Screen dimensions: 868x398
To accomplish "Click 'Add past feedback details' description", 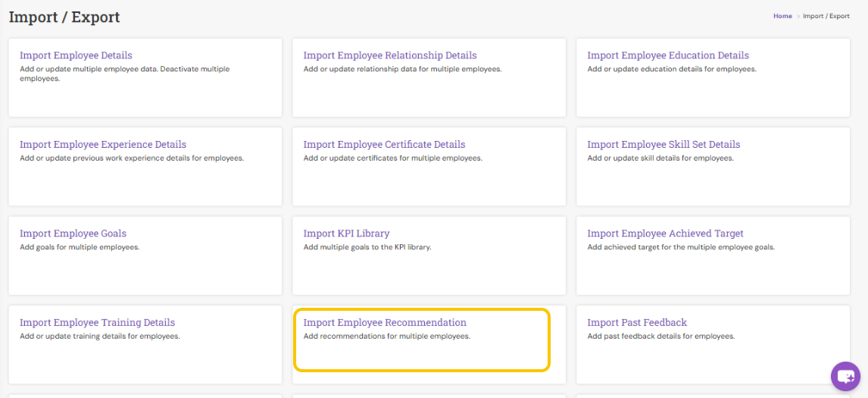I will pos(661,337).
